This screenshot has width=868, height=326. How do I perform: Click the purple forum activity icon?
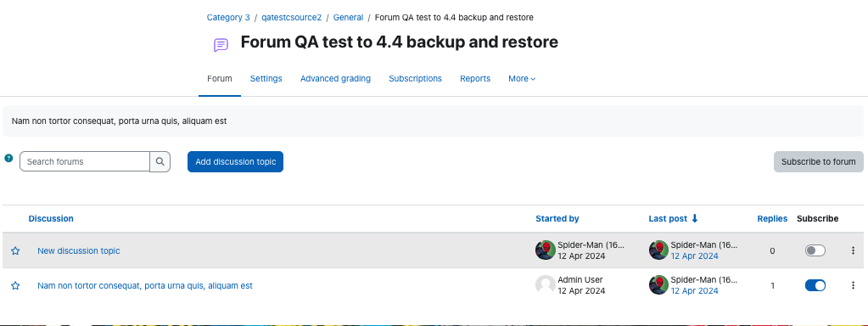tap(221, 45)
